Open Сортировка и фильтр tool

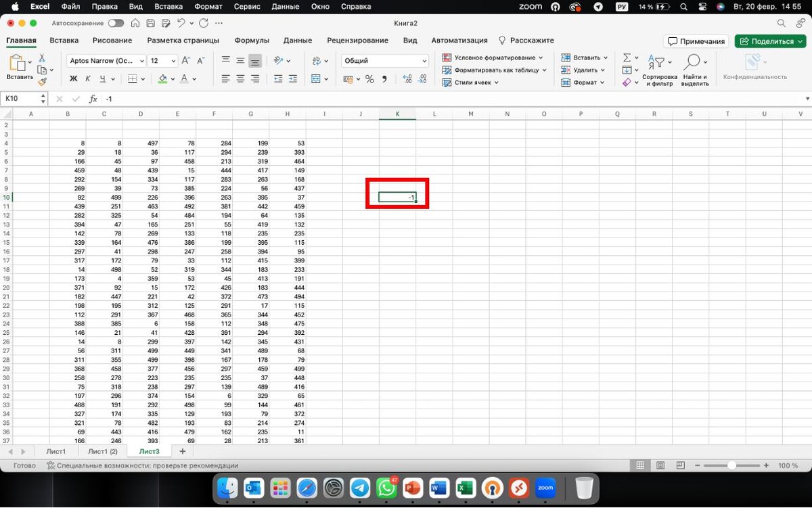tap(659, 71)
